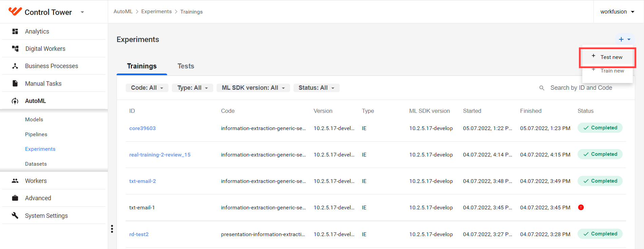This screenshot has width=644, height=249.
Task: Click the WorkFusion logo icon
Action: pyautogui.click(x=15, y=12)
